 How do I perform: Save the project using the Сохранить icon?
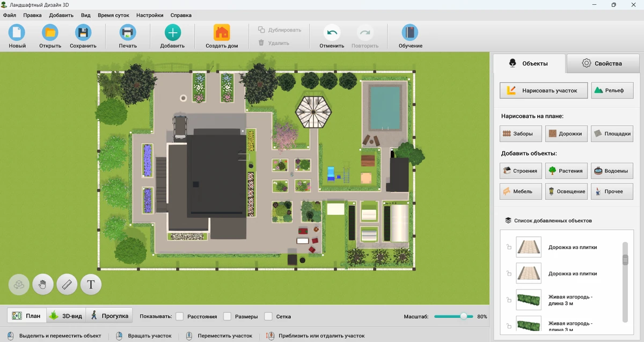83,33
